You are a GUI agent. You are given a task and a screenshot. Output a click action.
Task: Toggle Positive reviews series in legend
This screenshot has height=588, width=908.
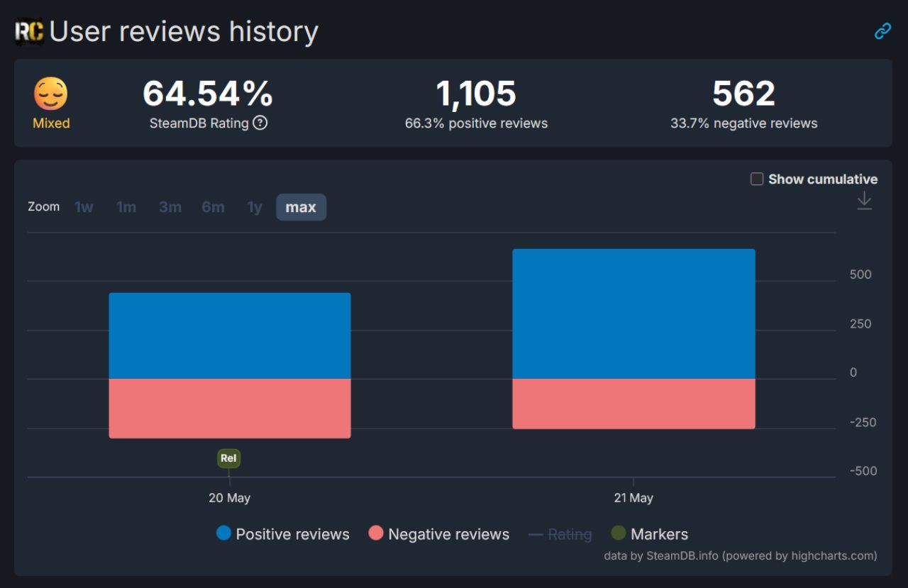pyautogui.click(x=282, y=534)
